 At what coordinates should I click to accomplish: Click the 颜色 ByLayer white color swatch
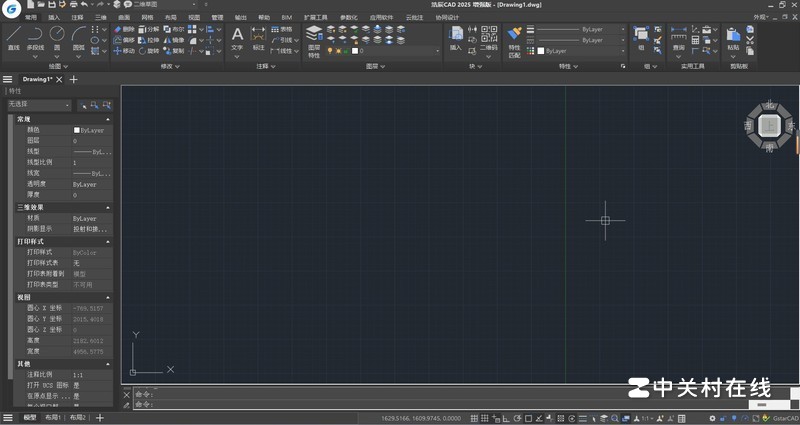[x=77, y=130]
